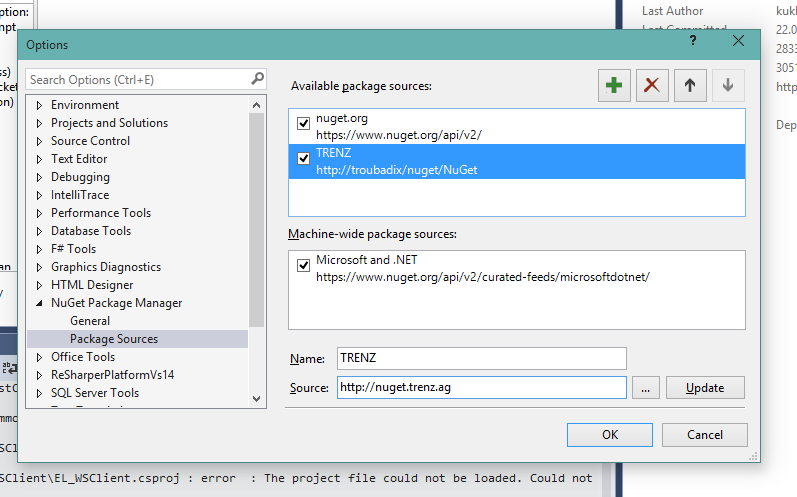Image resolution: width=797 pixels, height=497 pixels.
Task: Close the Options dialog with X
Action: pos(739,41)
